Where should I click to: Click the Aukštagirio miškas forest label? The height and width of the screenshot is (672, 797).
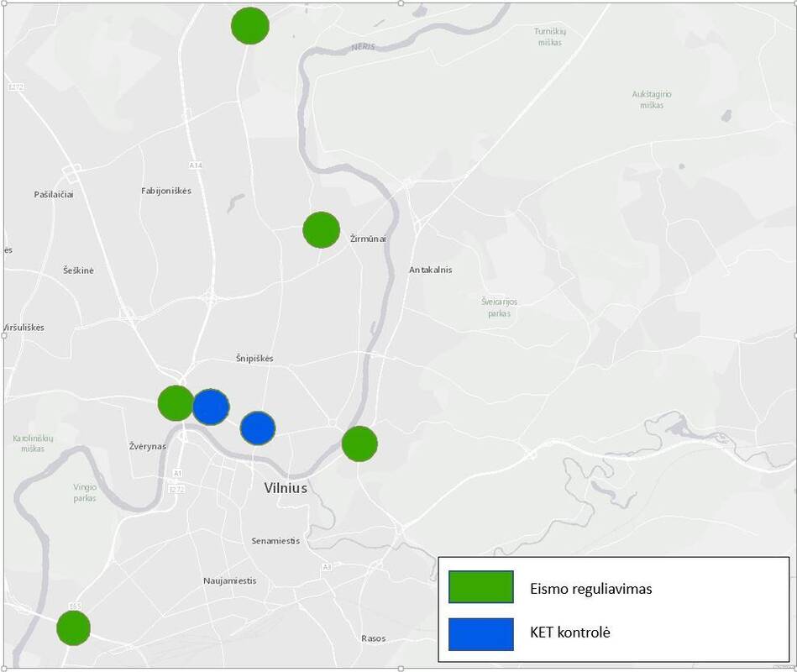[652, 99]
